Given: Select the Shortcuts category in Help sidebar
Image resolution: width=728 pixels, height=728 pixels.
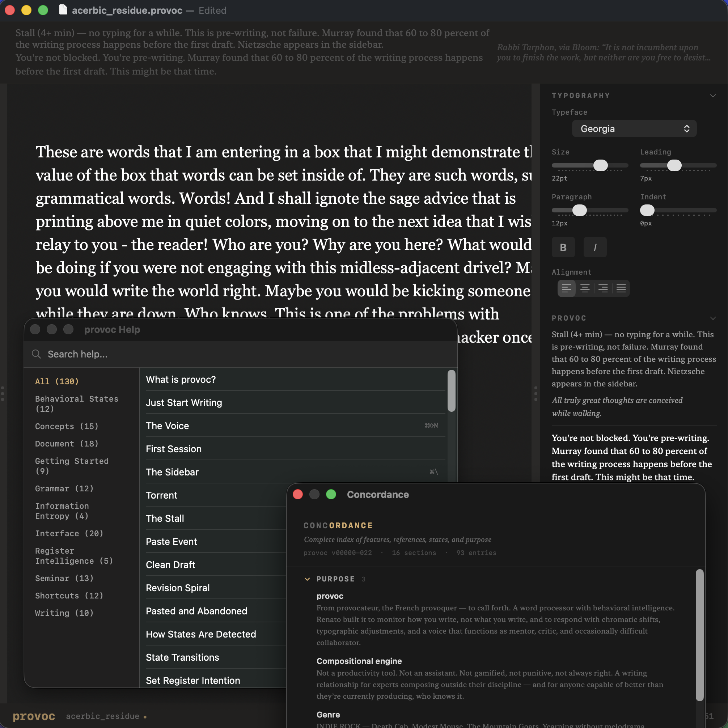Looking at the screenshot, I should tap(69, 595).
